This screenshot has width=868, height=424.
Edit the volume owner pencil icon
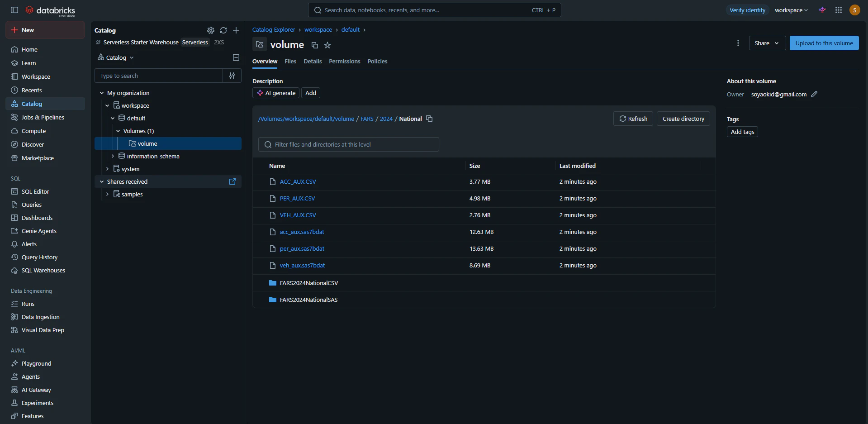tap(814, 94)
